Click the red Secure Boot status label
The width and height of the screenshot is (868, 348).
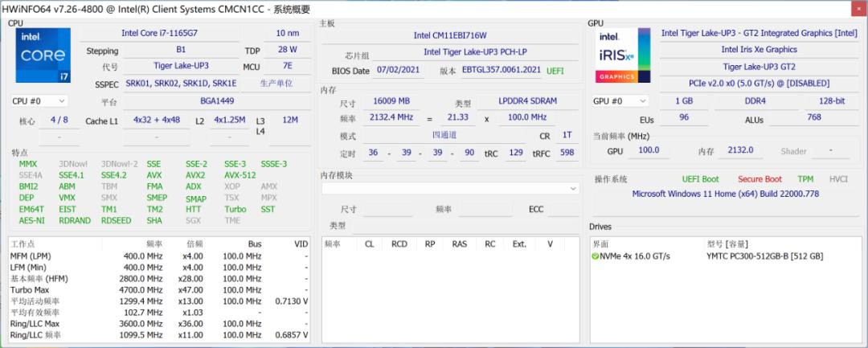(x=759, y=179)
